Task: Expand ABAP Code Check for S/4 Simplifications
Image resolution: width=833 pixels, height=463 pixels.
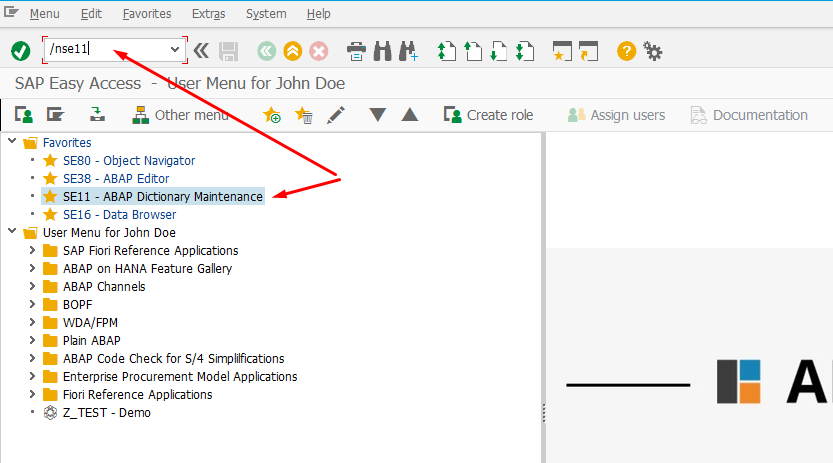Action: [32, 358]
